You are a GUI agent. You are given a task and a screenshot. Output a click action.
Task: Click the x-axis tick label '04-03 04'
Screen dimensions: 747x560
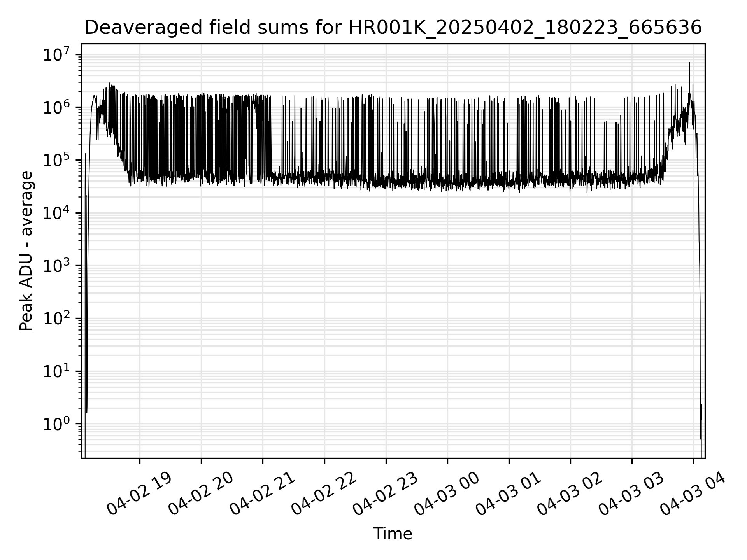pos(693,493)
